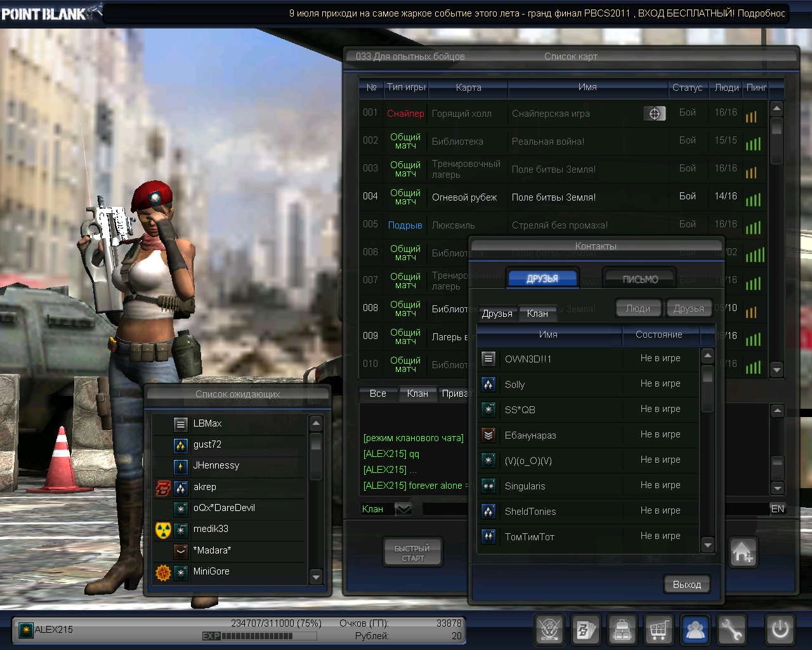This screenshot has height=650, width=812.
Task: Click room list scrollbar down arrow
Action: tap(776, 369)
